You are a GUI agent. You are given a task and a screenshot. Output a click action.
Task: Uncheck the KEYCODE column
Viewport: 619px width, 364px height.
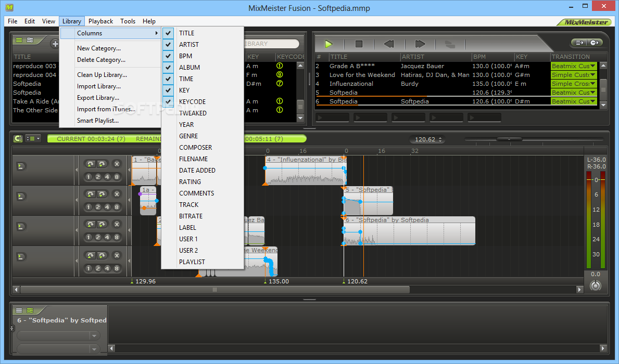click(203, 102)
